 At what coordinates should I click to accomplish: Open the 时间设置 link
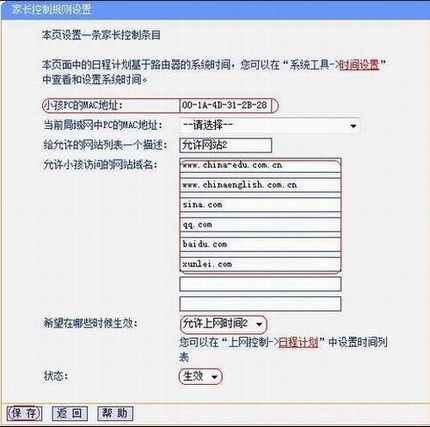click(x=359, y=64)
